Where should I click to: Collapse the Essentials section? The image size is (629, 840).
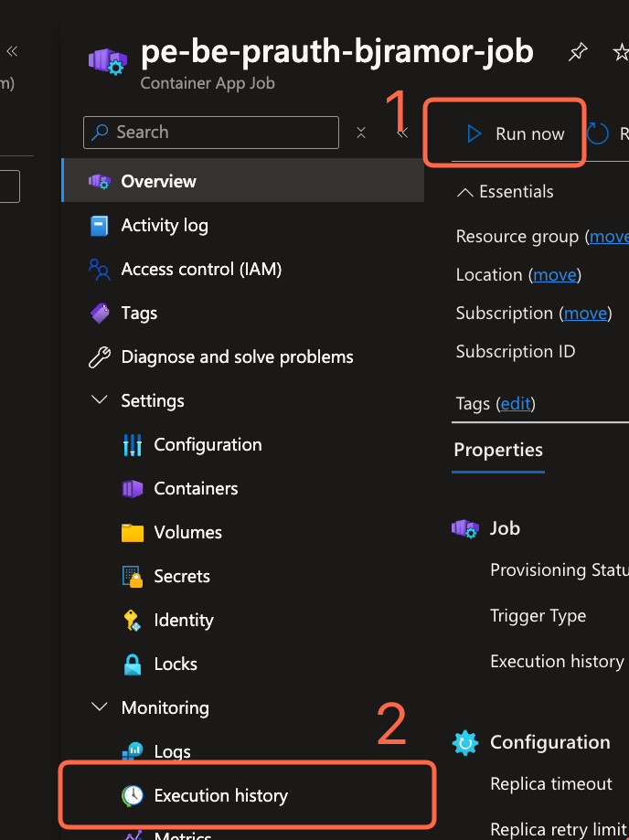[465, 192]
